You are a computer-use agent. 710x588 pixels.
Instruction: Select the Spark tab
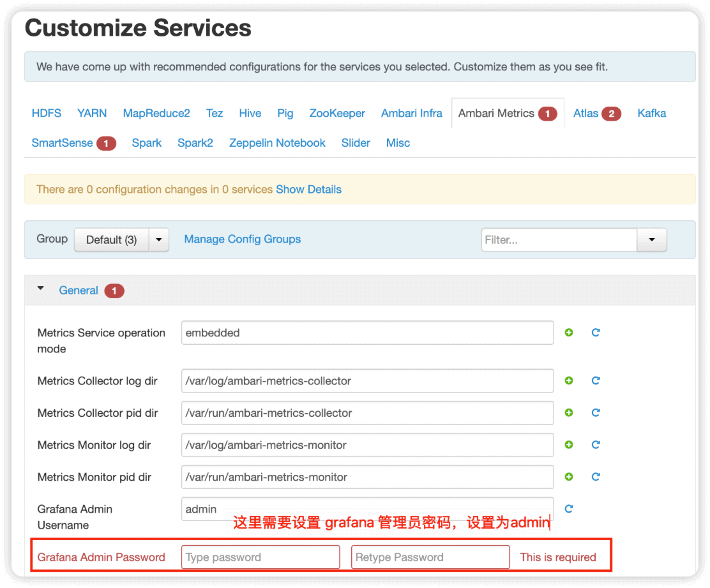pos(147,143)
